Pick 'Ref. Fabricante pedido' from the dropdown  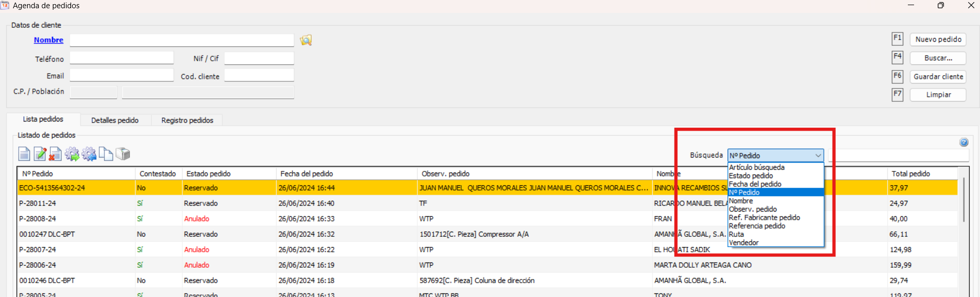tap(764, 218)
